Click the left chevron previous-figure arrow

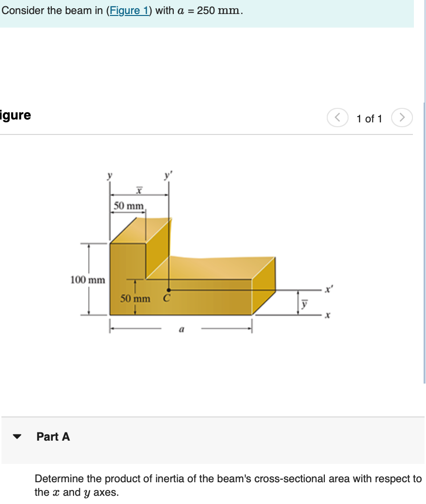338,117
